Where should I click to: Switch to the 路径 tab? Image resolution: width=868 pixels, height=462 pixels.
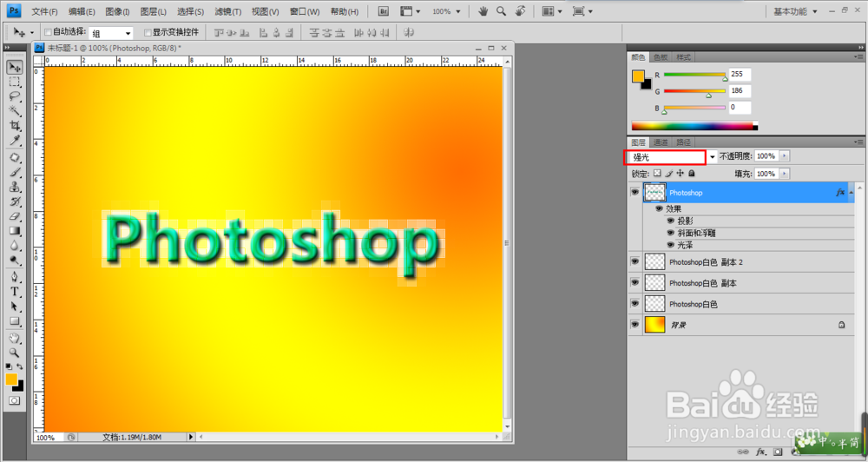click(683, 142)
